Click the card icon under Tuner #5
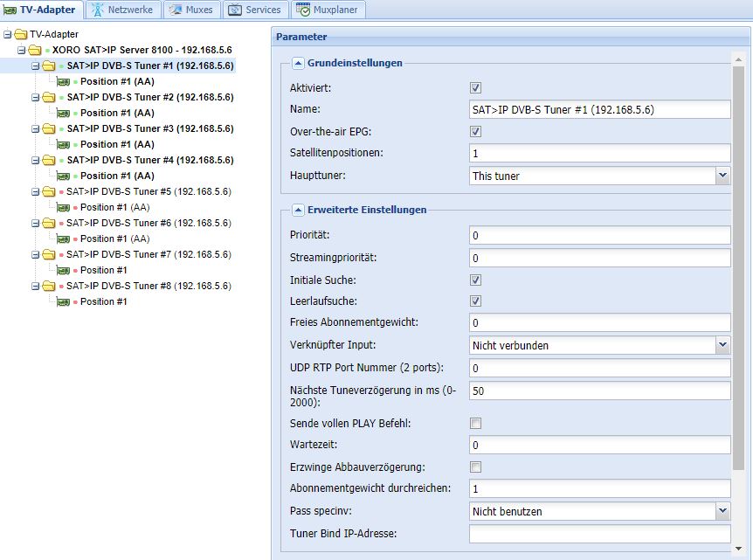This screenshot has width=753, height=560. tap(64, 207)
